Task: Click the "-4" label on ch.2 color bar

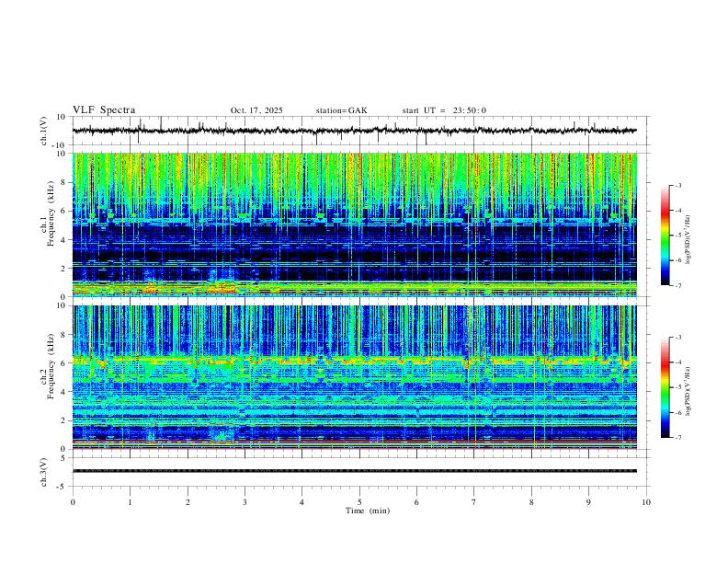Action: 677,362
